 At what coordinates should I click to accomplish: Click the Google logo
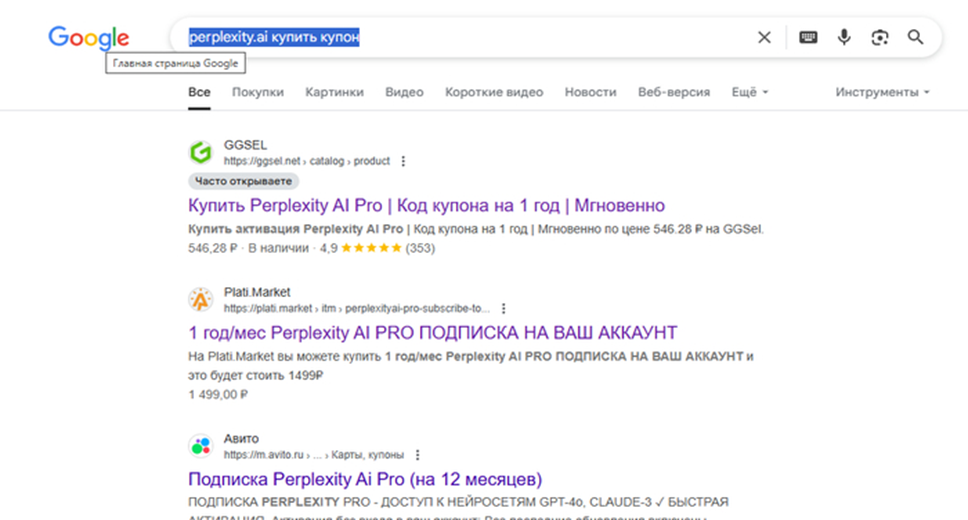click(89, 38)
